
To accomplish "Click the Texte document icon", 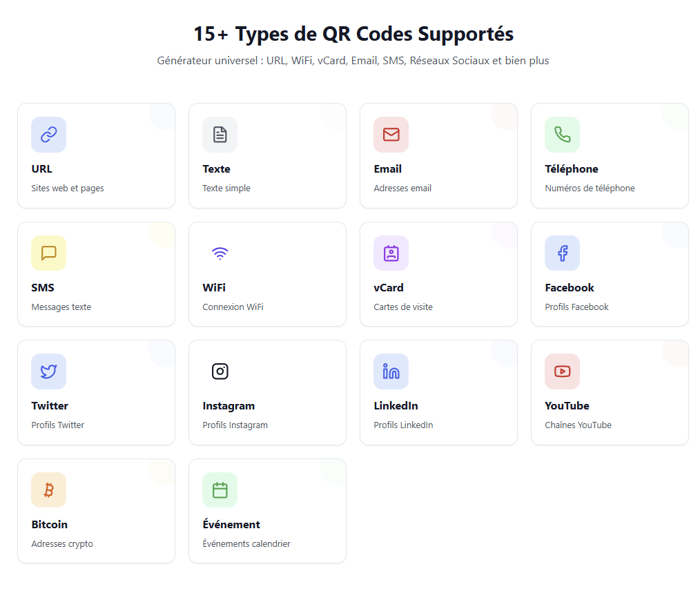I will pyautogui.click(x=220, y=135).
